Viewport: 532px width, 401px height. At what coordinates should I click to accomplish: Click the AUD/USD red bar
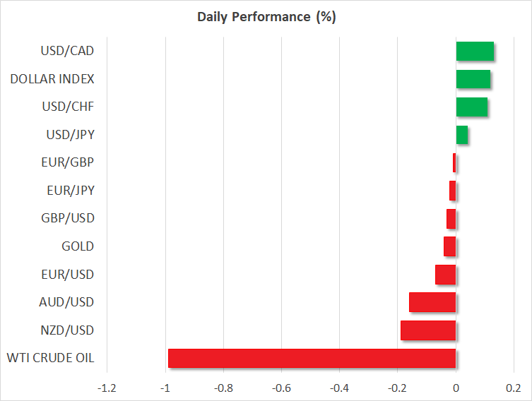[432, 302]
